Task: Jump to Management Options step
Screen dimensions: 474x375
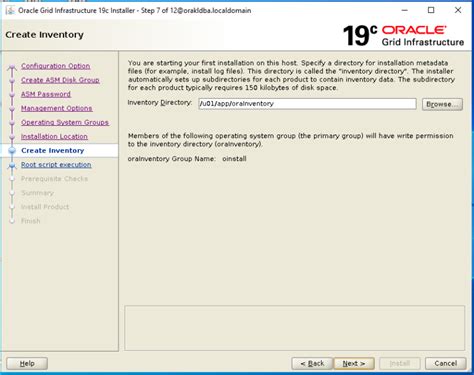Action: (x=56, y=108)
